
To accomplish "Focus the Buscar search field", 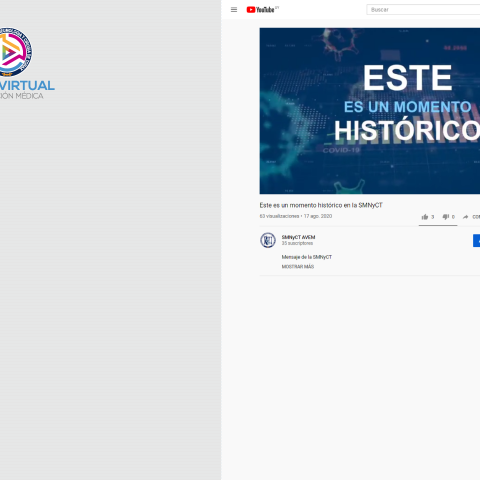I will [x=423, y=10].
